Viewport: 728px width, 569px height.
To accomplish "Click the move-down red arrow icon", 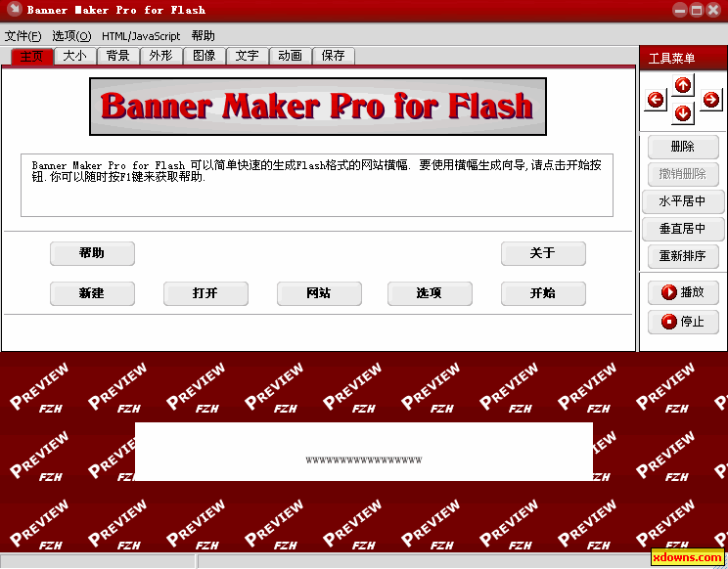I will 683,113.
